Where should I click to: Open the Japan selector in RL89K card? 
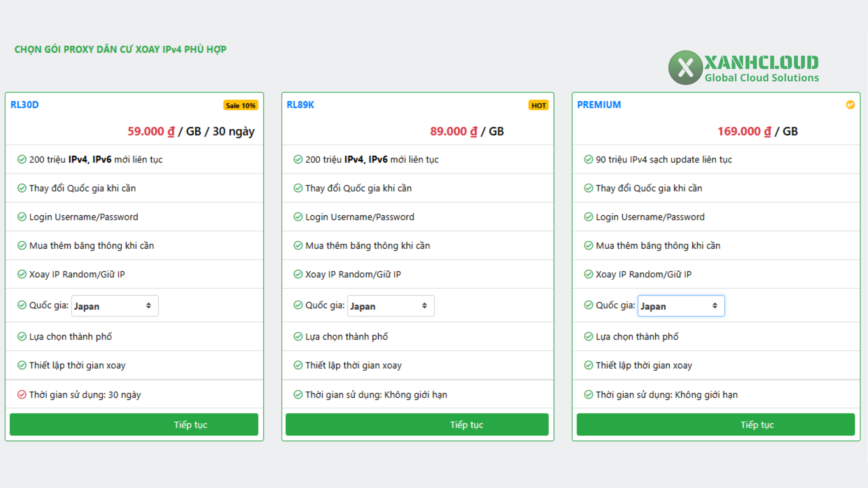click(391, 306)
